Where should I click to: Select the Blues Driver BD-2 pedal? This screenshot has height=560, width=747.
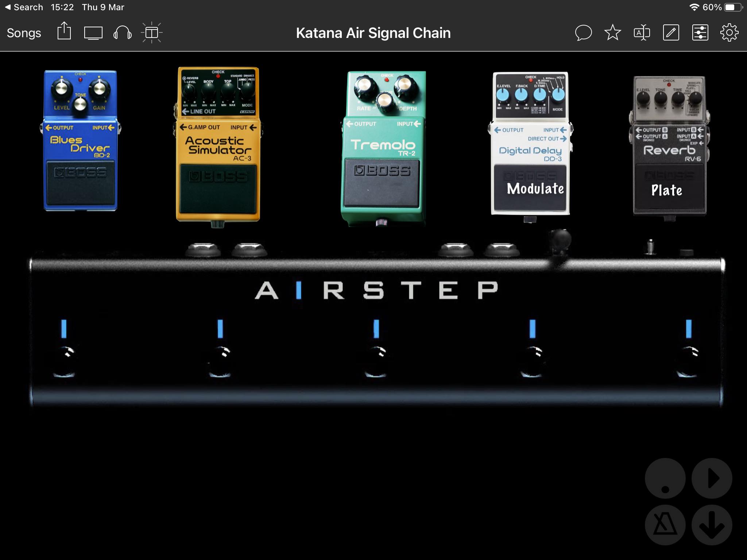81,140
